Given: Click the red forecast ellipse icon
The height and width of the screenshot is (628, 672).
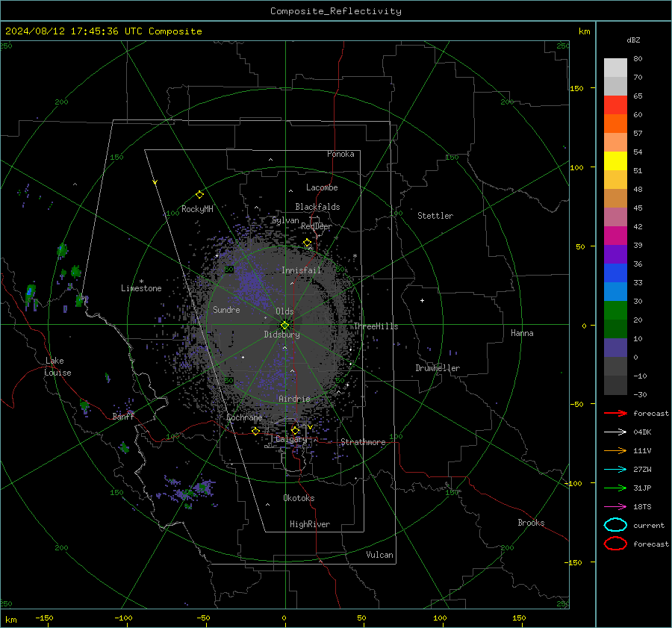Looking at the screenshot, I should (x=615, y=544).
